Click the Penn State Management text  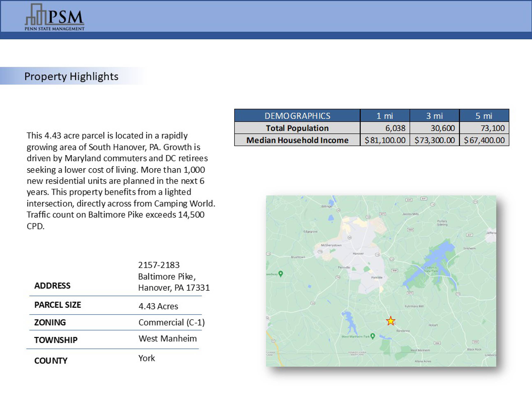click(x=54, y=29)
